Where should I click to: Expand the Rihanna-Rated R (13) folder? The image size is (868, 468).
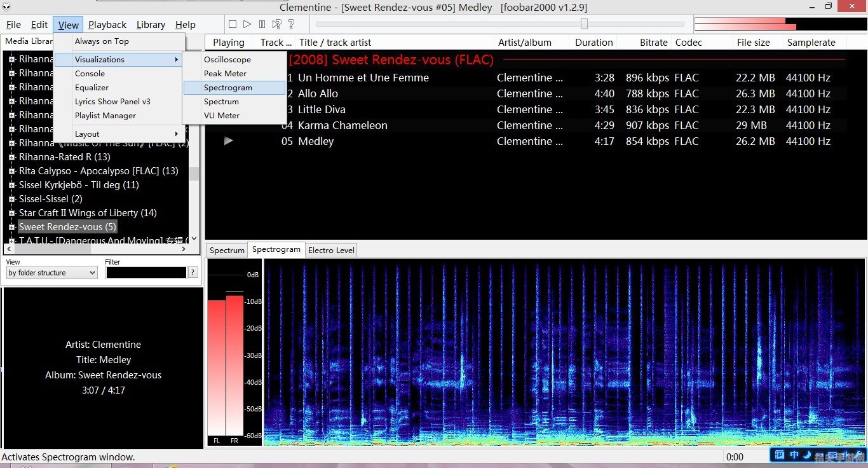pyautogui.click(x=11, y=157)
